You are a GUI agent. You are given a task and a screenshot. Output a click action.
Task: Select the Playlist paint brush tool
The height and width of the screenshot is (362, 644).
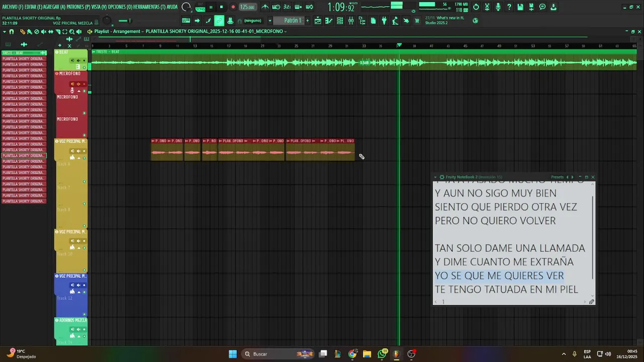click(x=29, y=32)
